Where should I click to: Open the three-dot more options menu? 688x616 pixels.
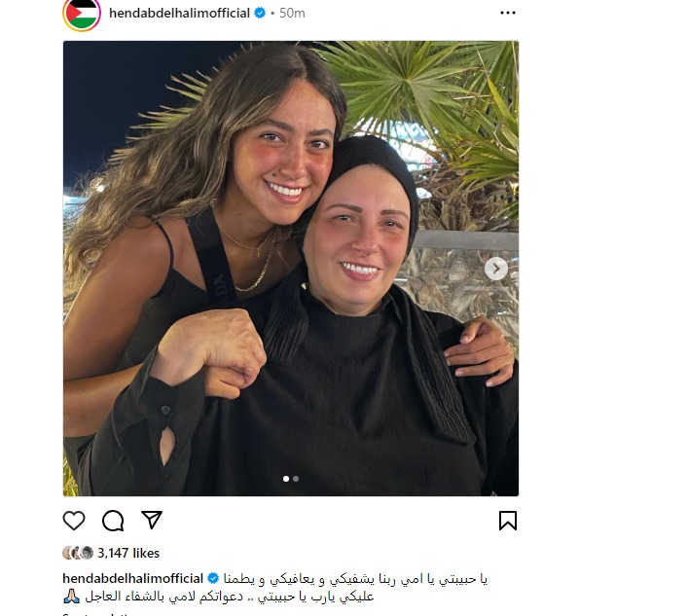click(x=508, y=14)
